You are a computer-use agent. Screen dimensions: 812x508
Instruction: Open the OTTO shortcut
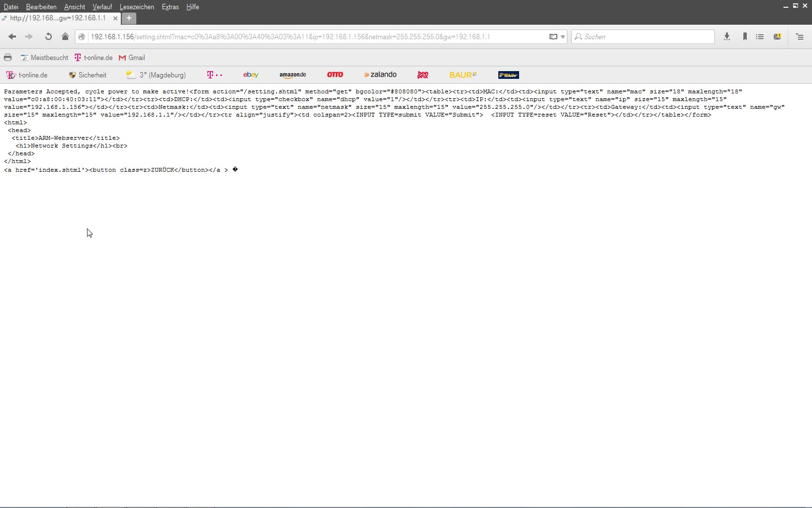(x=335, y=75)
